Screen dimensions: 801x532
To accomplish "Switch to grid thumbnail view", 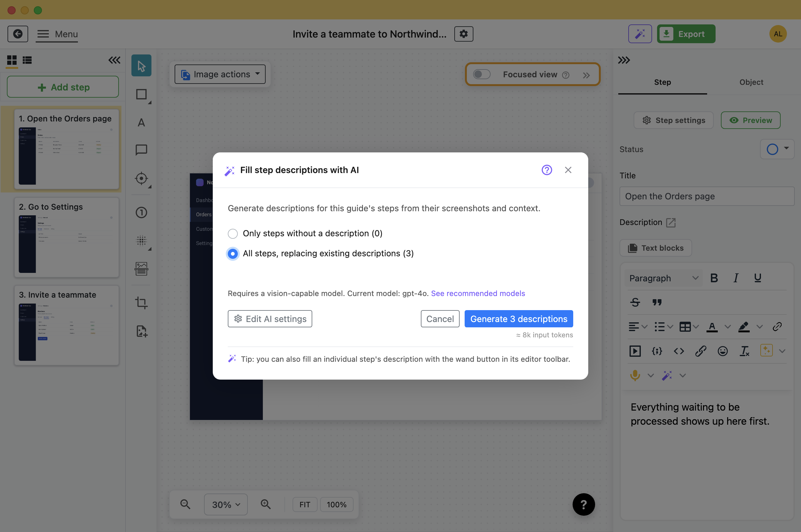I will click(12, 60).
